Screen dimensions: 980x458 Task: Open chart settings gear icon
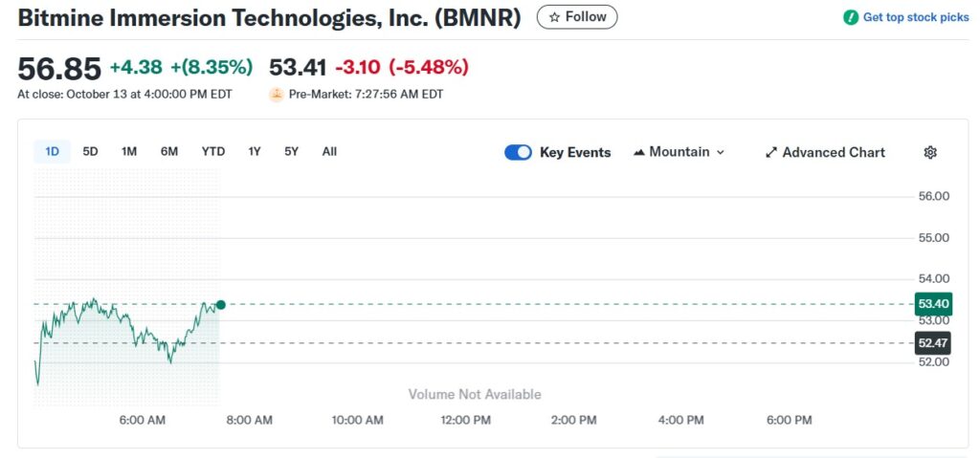[930, 152]
